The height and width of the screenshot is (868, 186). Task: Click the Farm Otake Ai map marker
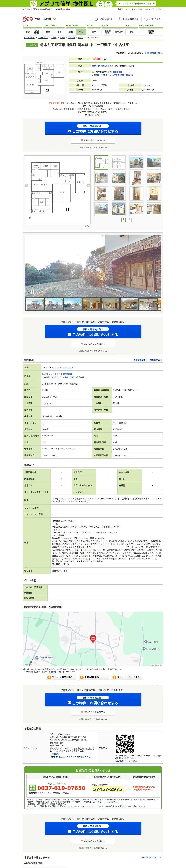pos(144,649)
